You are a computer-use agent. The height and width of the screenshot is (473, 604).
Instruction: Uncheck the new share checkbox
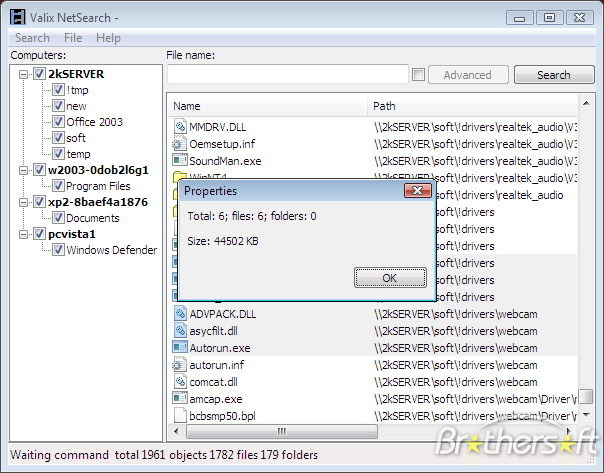coord(58,106)
